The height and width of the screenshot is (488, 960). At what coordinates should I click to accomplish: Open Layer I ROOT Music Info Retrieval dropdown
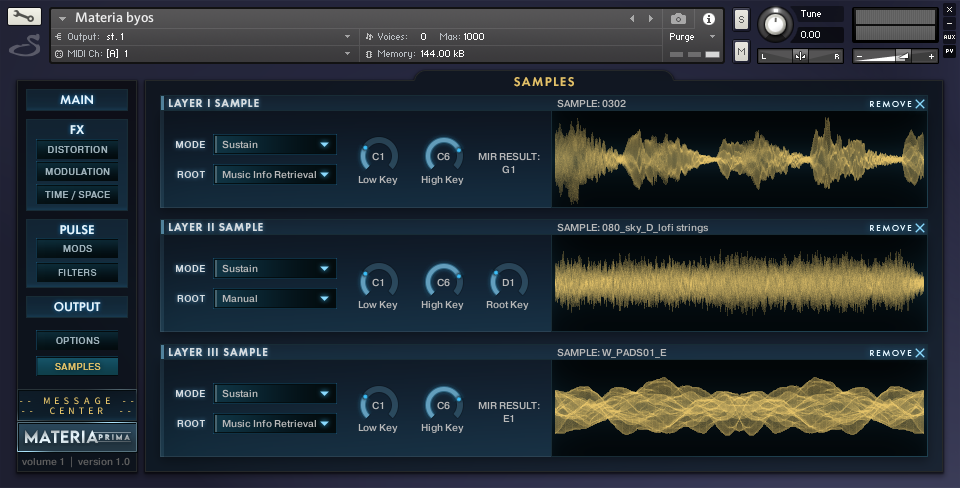tap(275, 175)
